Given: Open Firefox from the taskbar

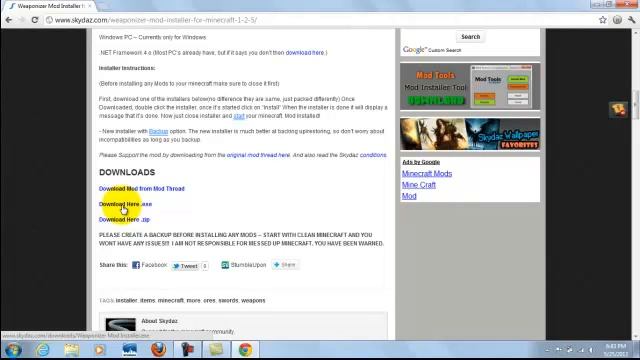Looking at the screenshot, I should point(158,350).
